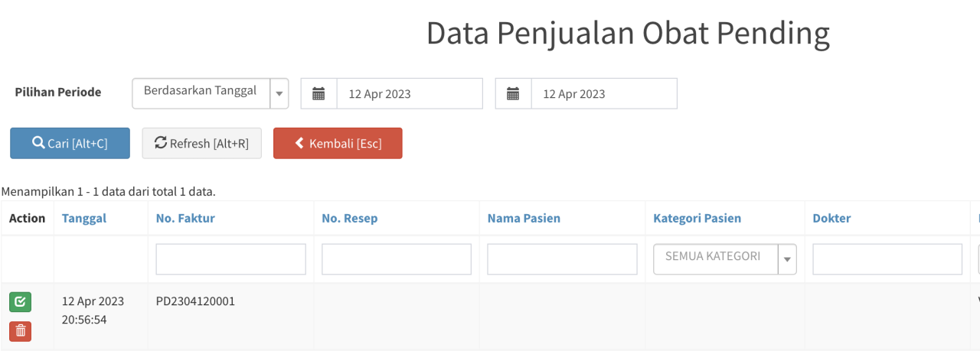
Task: Click the green process checkmark icon
Action: click(x=21, y=302)
